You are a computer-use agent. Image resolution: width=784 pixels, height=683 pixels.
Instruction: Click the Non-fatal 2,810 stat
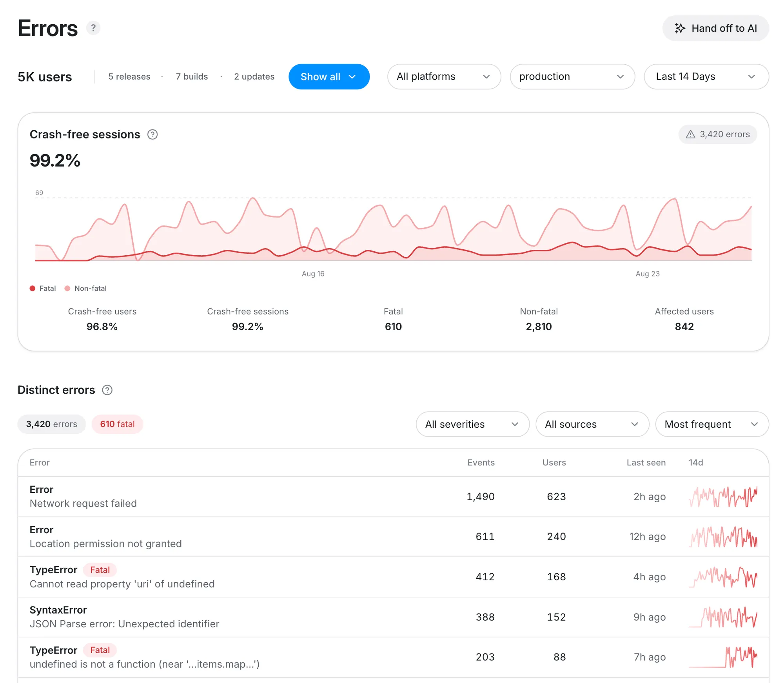[539, 319]
